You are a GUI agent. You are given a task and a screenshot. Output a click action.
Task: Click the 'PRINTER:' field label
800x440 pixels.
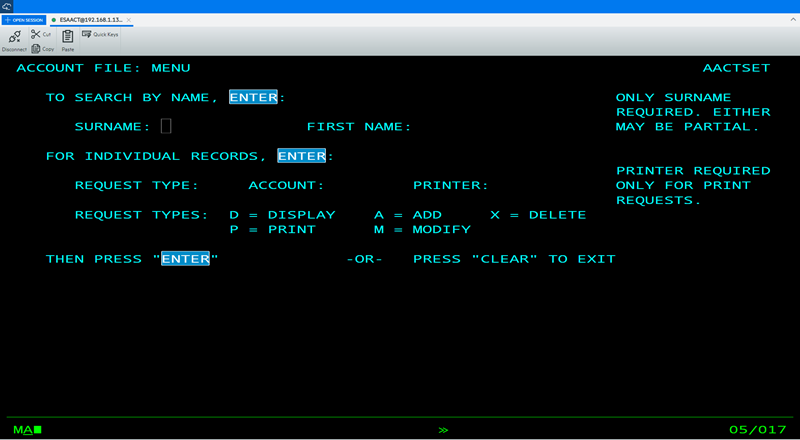click(451, 185)
